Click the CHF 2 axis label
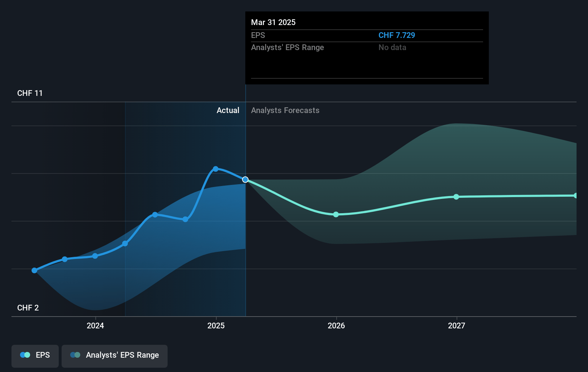588x372 pixels. [x=28, y=308]
